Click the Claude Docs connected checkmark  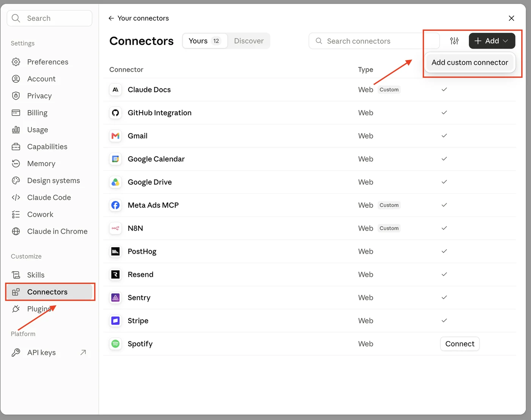click(444, 90)
